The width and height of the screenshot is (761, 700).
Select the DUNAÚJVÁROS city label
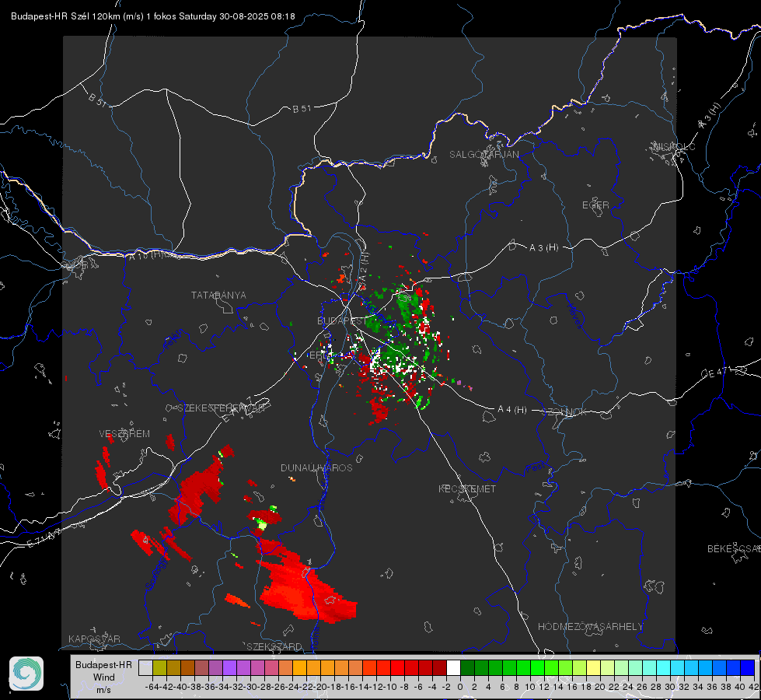316,467
